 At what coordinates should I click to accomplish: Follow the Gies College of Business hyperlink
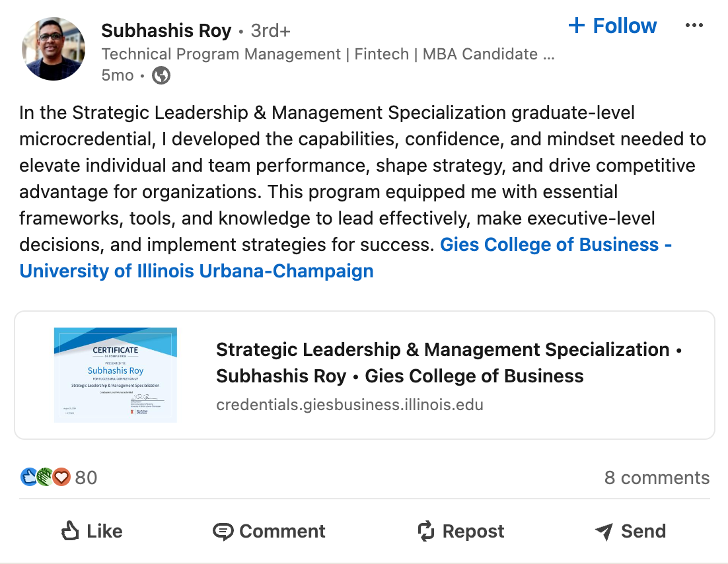click(x=555, y=245)
